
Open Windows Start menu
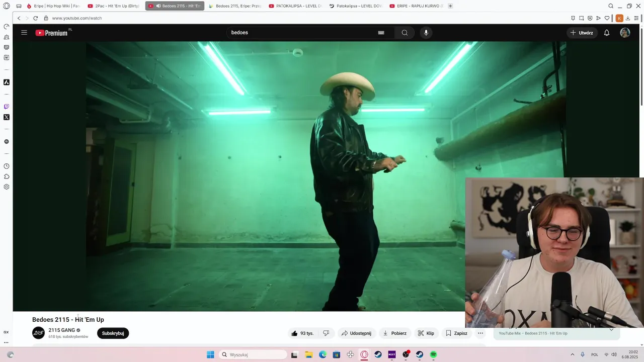(x=210, y=354)
